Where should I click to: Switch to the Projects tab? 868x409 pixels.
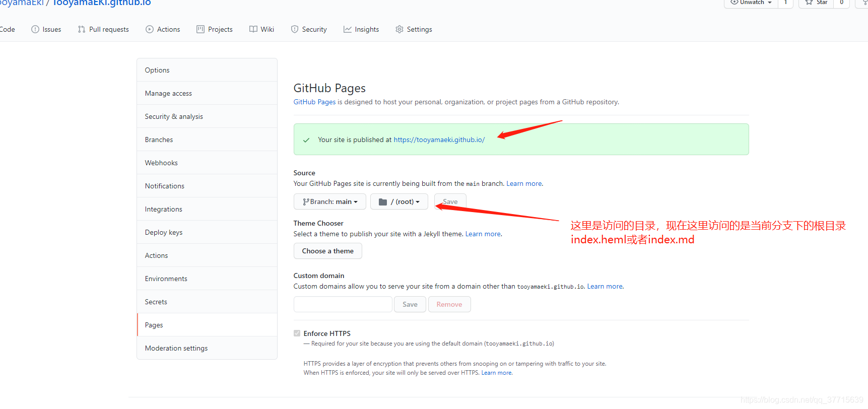point(215,29)
